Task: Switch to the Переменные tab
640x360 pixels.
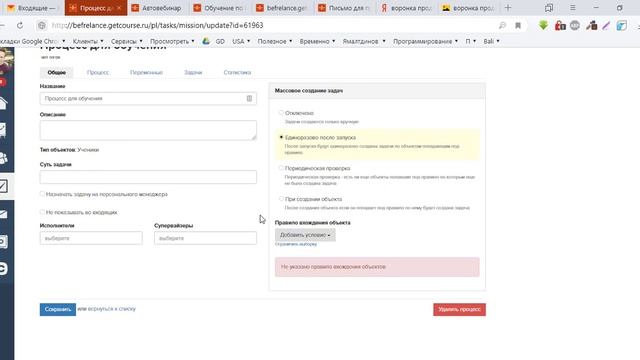Action: (x=146, y=72)
